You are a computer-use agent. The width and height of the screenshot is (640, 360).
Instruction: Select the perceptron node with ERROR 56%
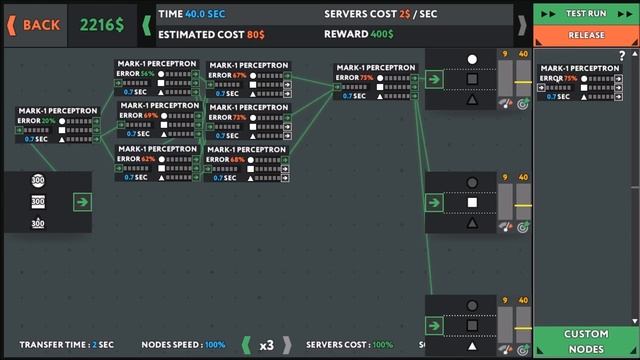[157, 78]
